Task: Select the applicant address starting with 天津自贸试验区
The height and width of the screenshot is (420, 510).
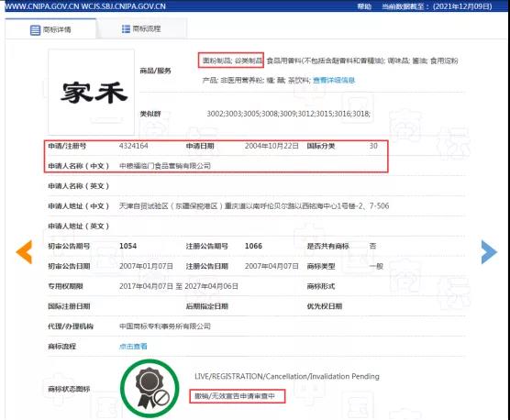Action: click(254, 206)
